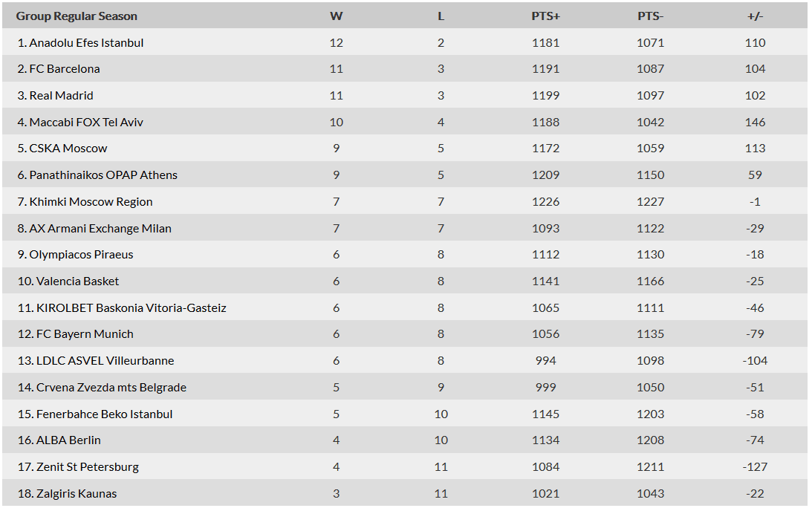Screen dimensions: 812x508
Task: Select Khimki Moscow Region team
Action: click(x=85, y=202)
